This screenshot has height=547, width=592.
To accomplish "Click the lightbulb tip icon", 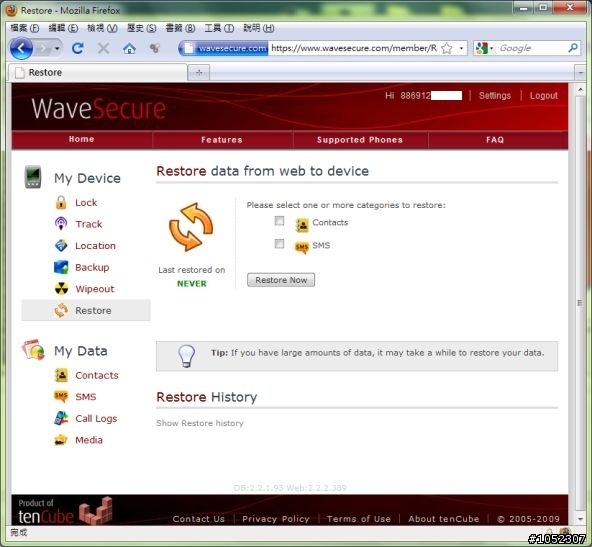I will tap(187, 356).
